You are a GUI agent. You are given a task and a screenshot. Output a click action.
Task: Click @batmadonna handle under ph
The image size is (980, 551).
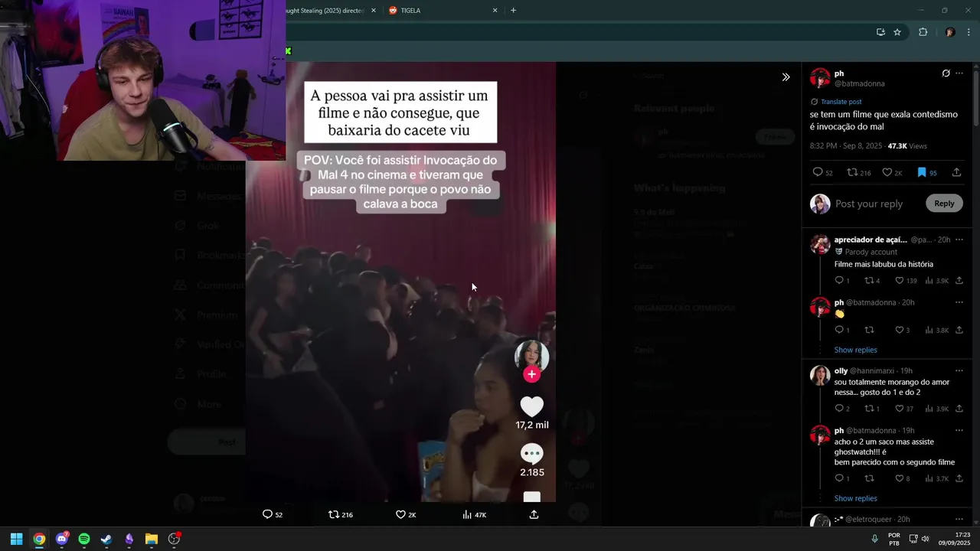(x=859, y=83)
